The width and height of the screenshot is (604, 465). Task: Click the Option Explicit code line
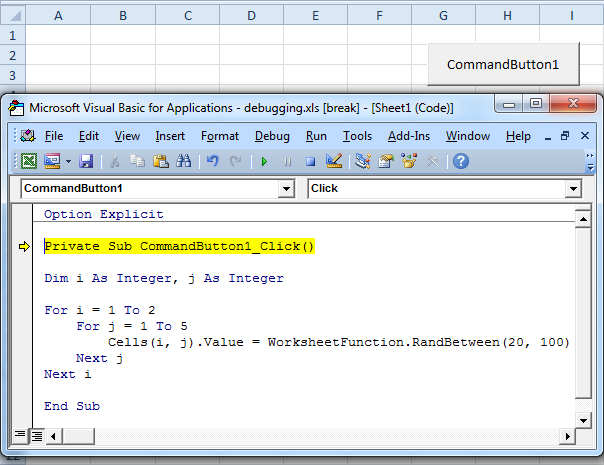tap(104, 214)
